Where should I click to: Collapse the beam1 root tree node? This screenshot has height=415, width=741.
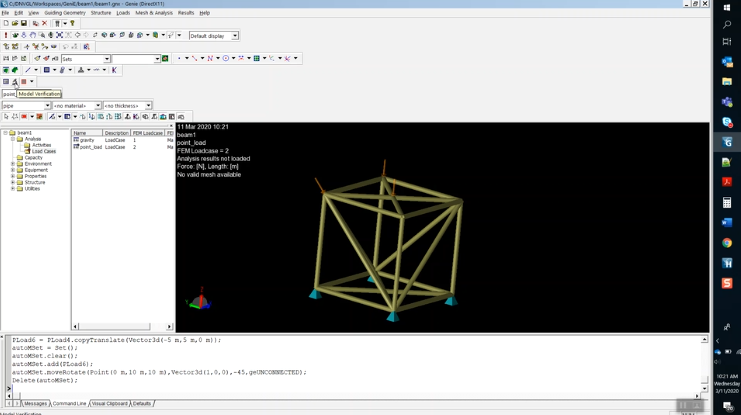6,133
